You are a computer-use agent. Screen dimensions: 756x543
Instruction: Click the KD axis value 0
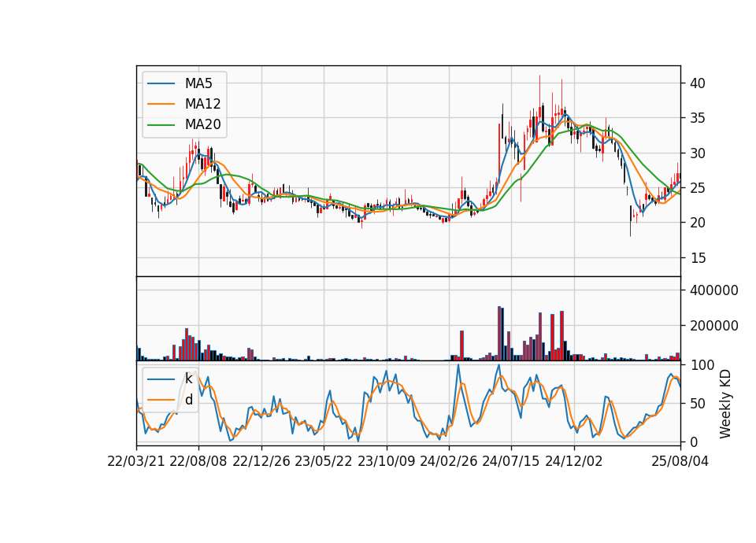click(694, 441)
